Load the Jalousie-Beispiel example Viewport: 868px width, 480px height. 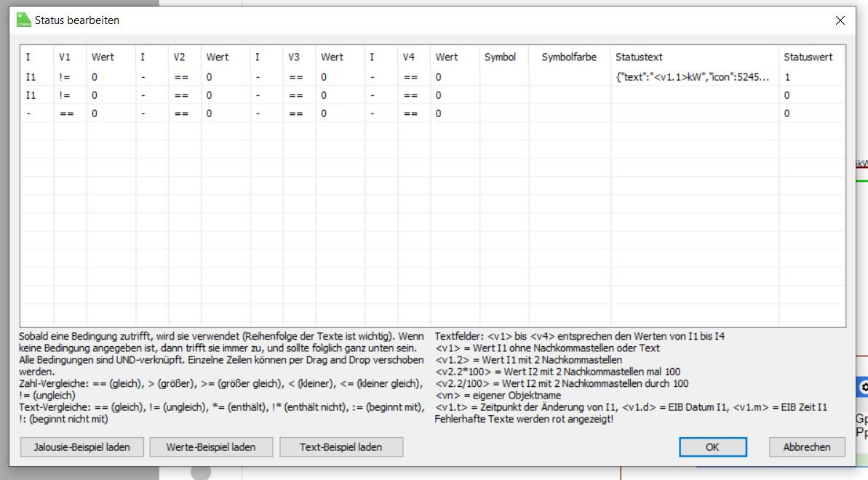[82, 447]
